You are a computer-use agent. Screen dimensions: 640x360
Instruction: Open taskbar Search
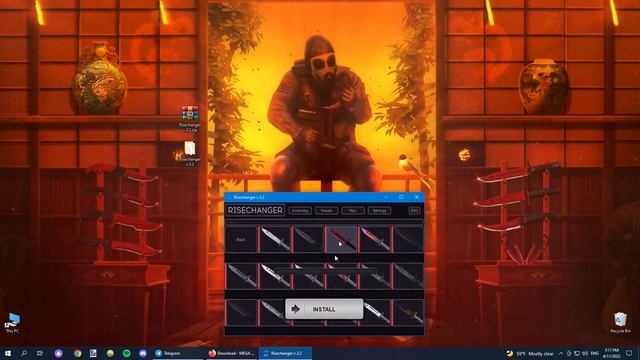coord(24,353)
